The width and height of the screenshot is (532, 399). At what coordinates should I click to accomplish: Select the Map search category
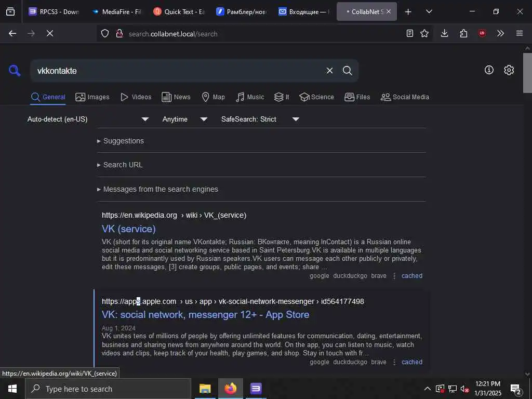click(213, 97)
